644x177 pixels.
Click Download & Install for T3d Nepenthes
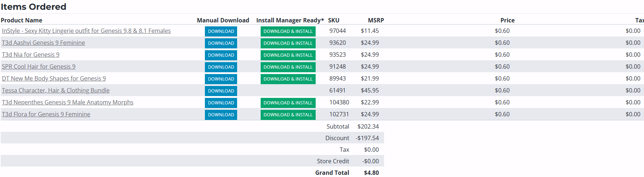tap(288, 103)
